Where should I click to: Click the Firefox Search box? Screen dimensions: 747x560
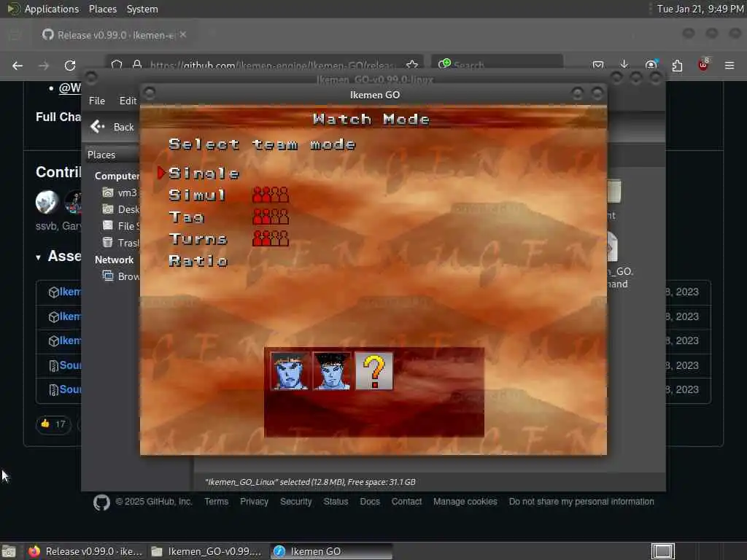497,65
